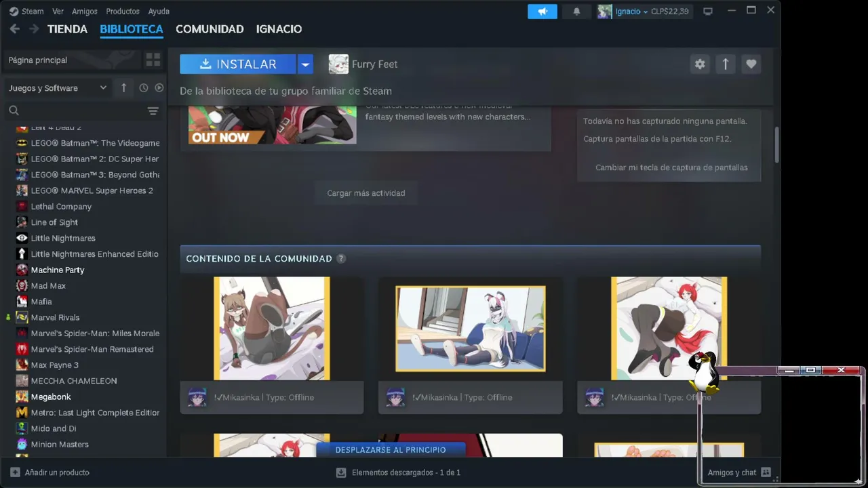Image resolution: width=868 pixels, height=488 pixels.
Task: Open the Steam announcements megaphone button
Action: click(542, 12)
